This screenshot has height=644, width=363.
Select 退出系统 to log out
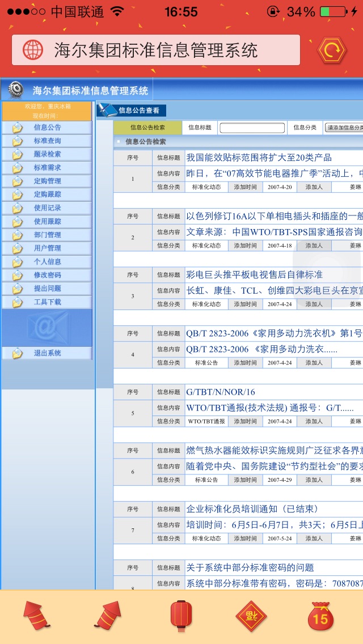pyautogui.click(x=47, y=353)
